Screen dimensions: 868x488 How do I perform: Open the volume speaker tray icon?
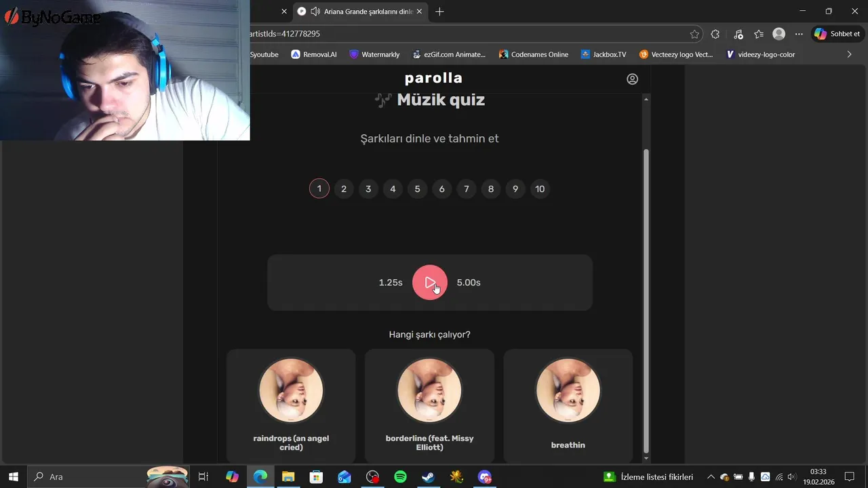tap(791, 476)
